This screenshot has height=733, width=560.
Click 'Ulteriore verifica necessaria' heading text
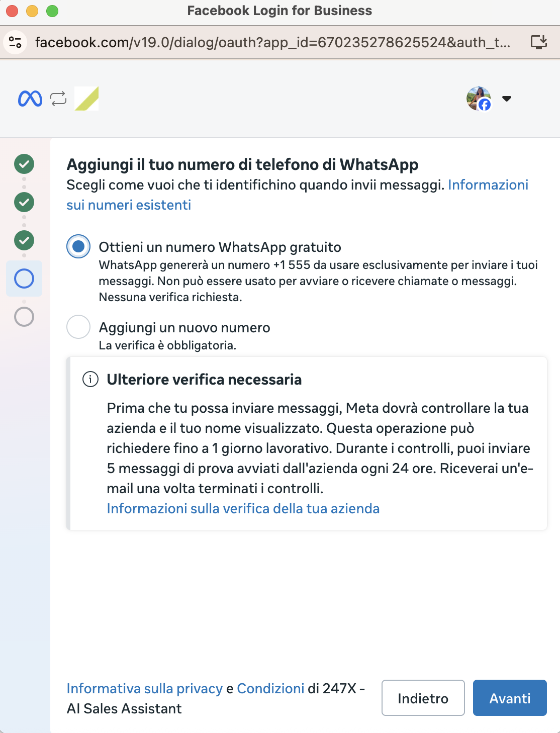click(204, 380)
